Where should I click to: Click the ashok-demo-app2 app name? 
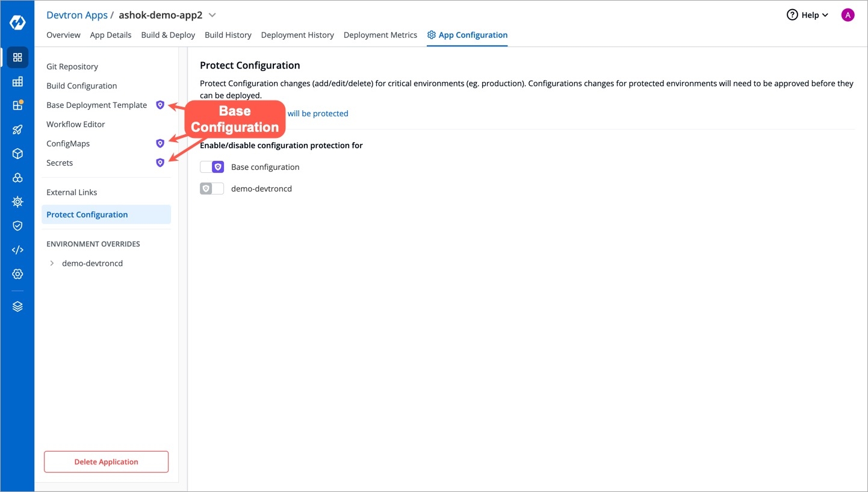[161, 15]
